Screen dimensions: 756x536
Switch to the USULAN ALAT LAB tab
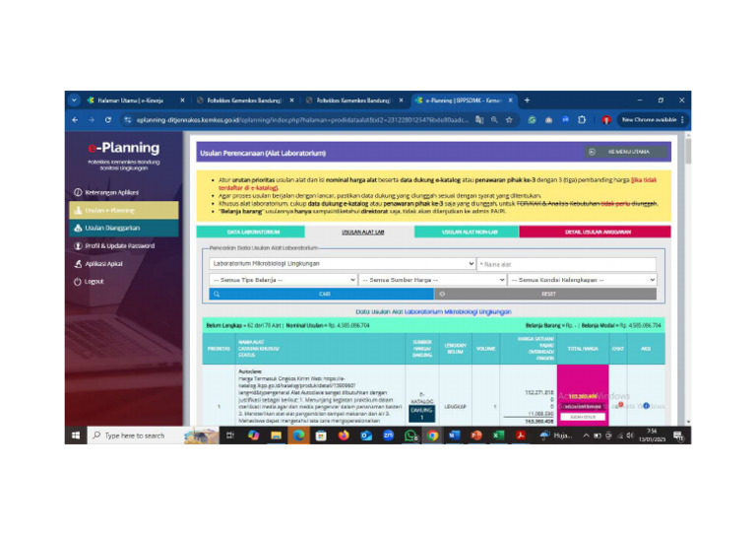(x=362, y=233)
